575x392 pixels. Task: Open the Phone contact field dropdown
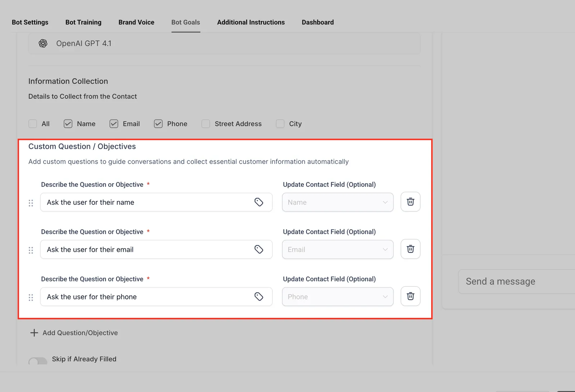point(338,297)
